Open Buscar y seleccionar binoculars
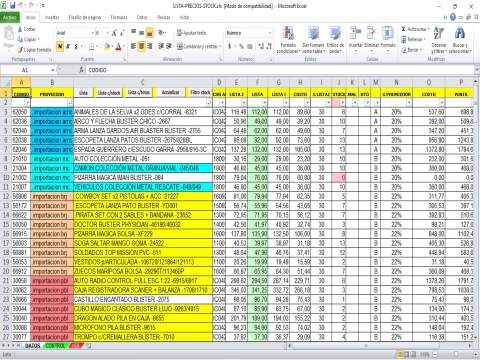480x360 pixels. pyautogui.click(x=460, y=39)
